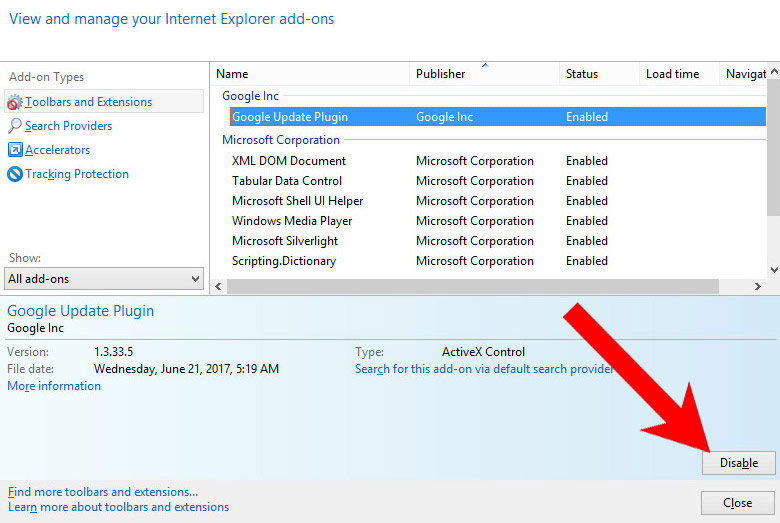Screen dimensions: 780x523
Task: Click the Navigation time column header
Action: tap(743, 74)
